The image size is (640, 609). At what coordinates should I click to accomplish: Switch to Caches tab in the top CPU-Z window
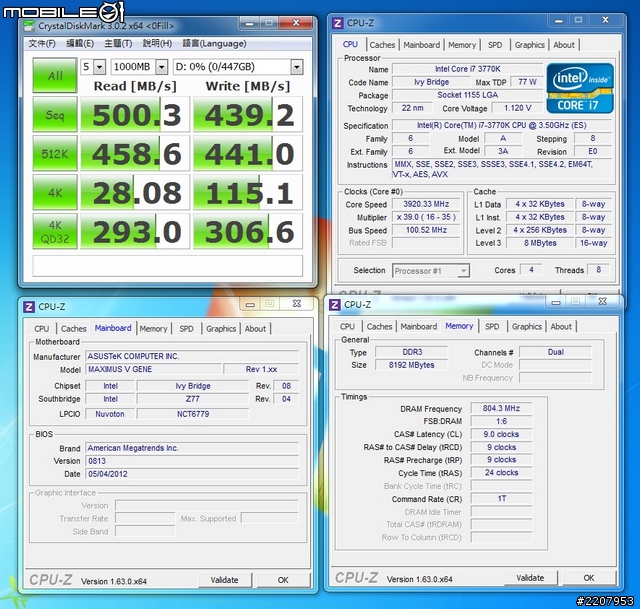(382, 45)
